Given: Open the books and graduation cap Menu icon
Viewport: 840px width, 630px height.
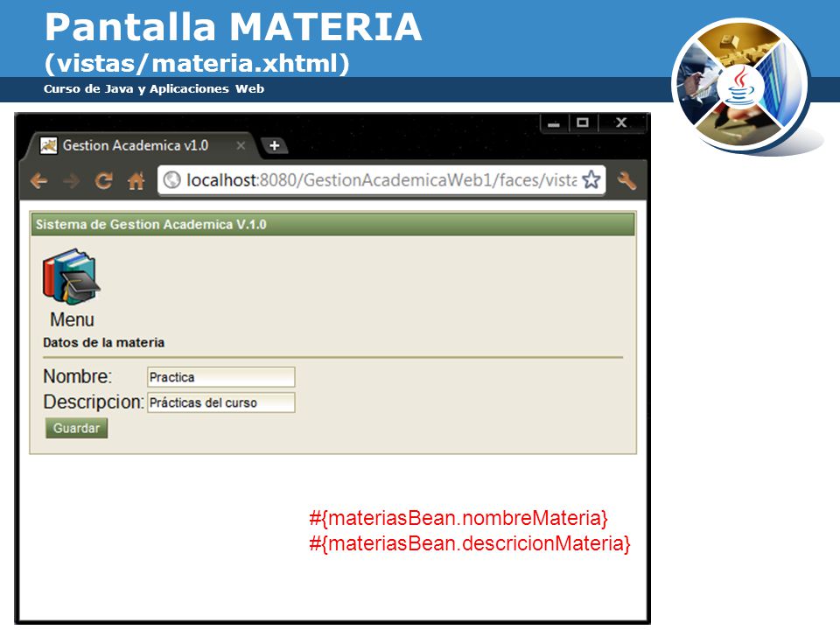Looking at the screenshot, I should 71,277.
